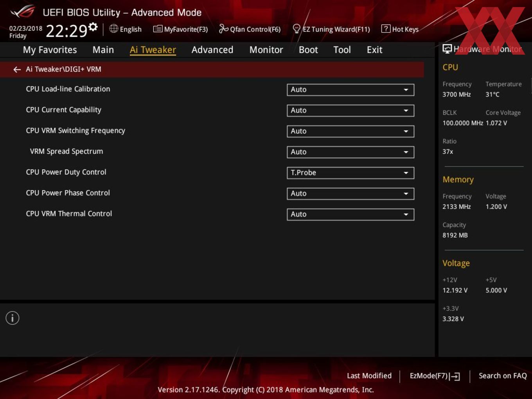Click the BCLK value 100.0000 MHz
Screen dimensions: 532x399
pyautogui.click(x=463, y=123)
